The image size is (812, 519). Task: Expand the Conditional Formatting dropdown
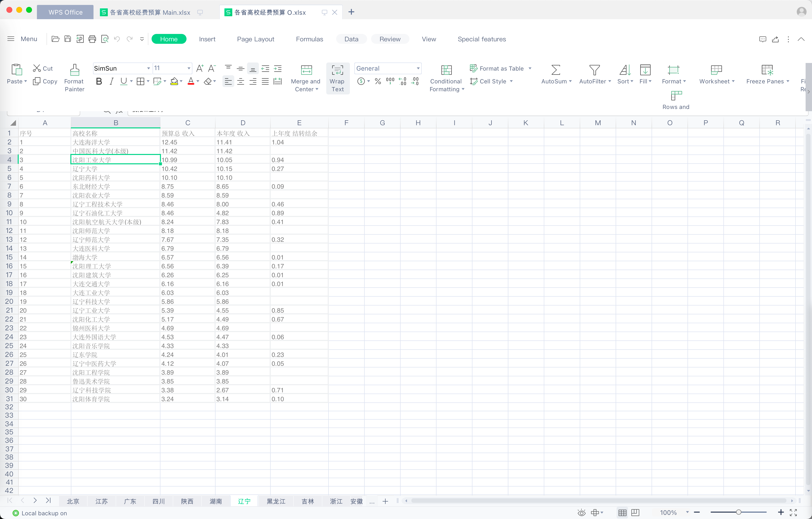click(x=463, y=89)
